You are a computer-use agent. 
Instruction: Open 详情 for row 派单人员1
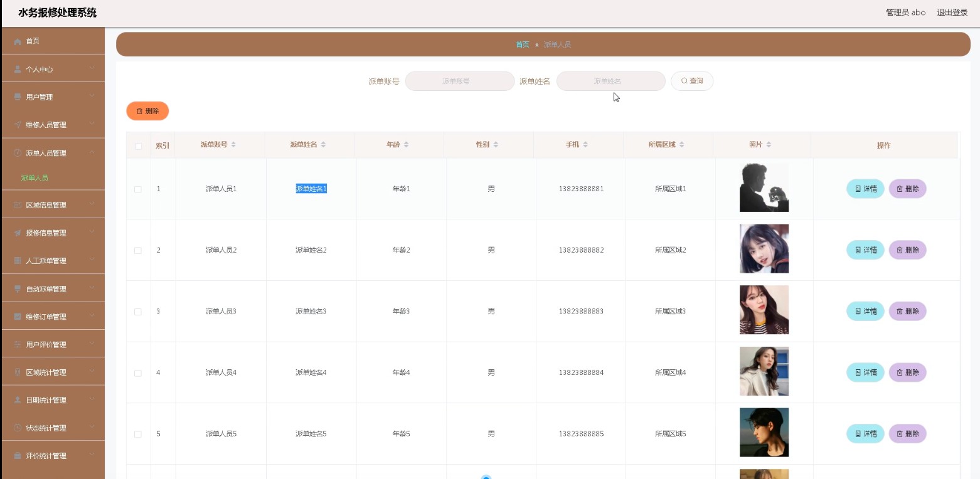click(x=865, y=189)
